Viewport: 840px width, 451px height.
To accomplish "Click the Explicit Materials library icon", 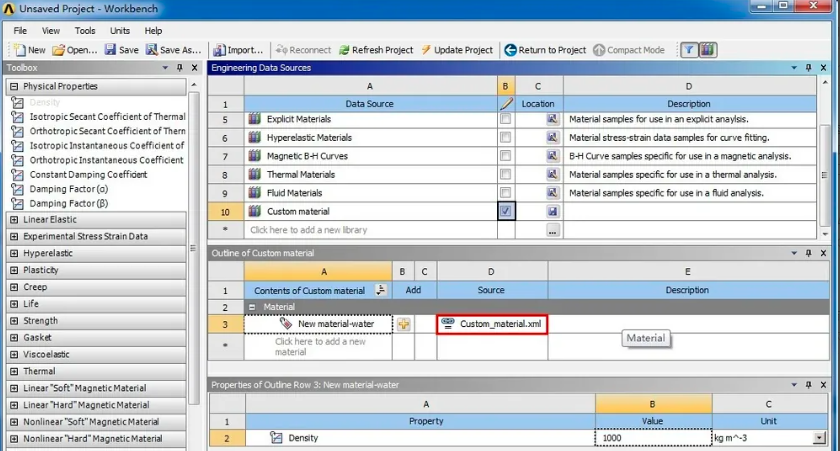I will 254,119.
